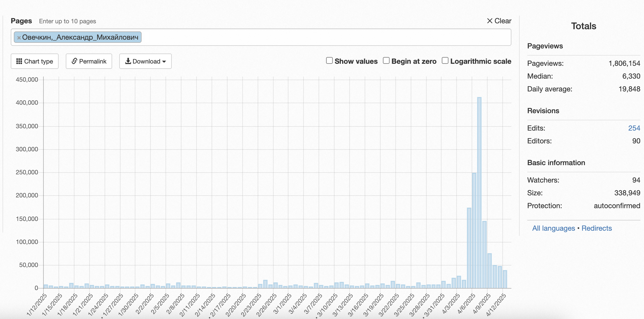Click the Totals heading
The height and width of the screenshot is (319, 644).
click(x=584, y=26)
